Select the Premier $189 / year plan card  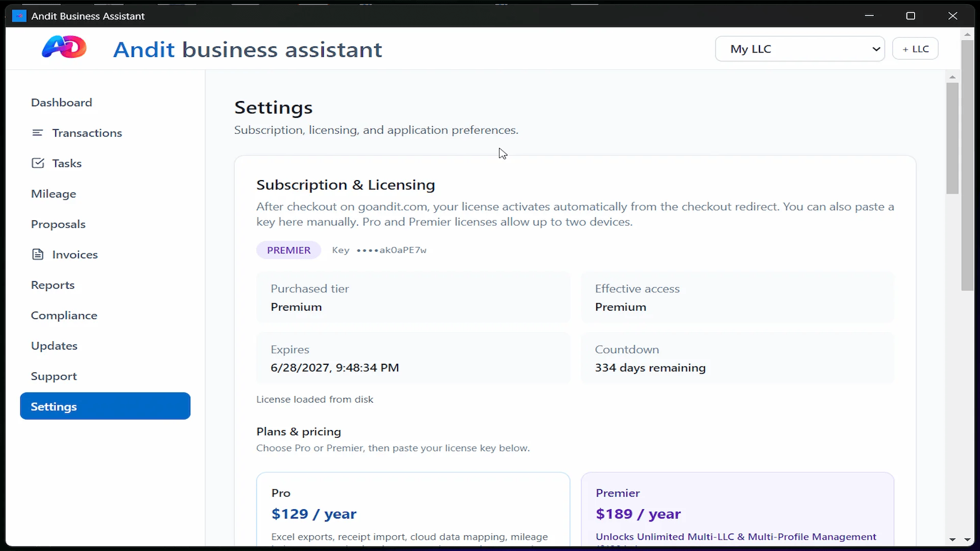(738, 509)
